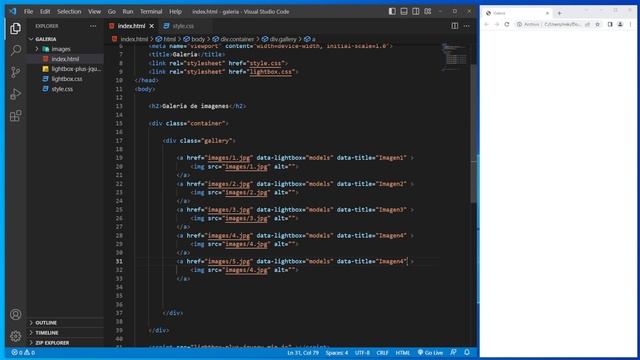Change language mode via HTML status
This screenshot has height=360, width=640.
[402, 352]
